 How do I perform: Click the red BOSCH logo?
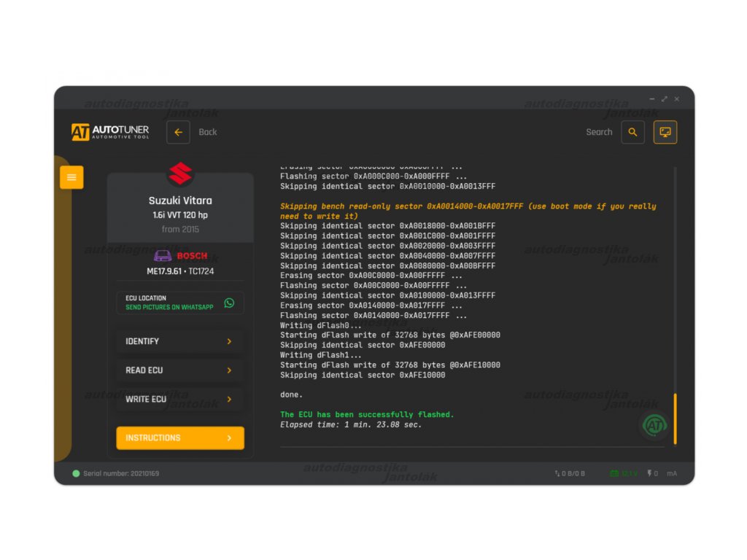(x=192, y=256)
